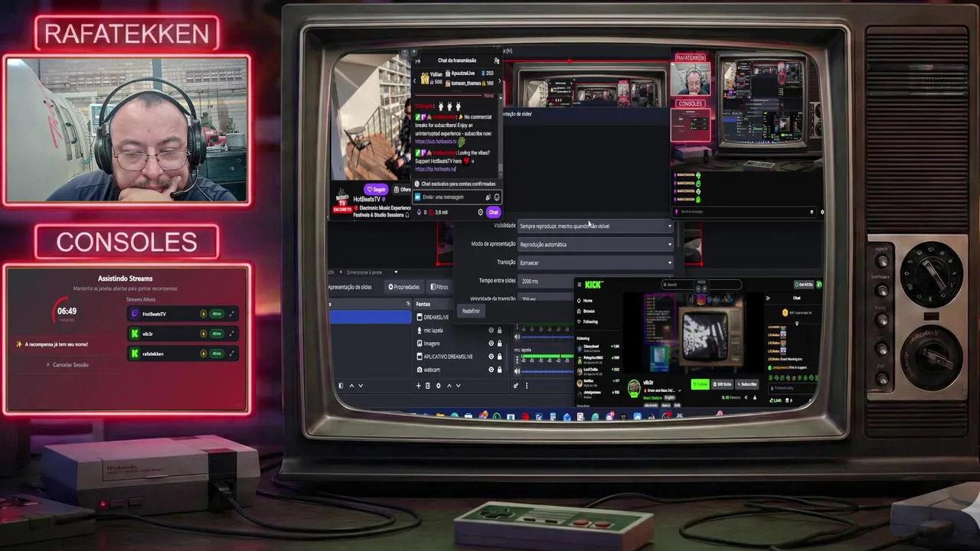Click Twitch logo of HotBeatsTV stream
The height and width of the screenshot is (551, 980).
136,314
